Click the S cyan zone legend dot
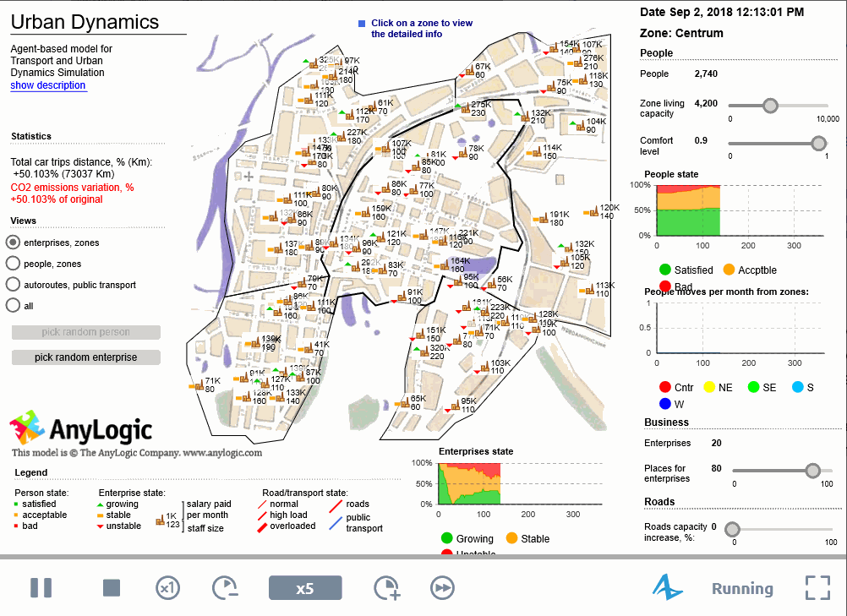The width and height of the screenshot is (847, 616). pyautogui.click(x=798, y=387)
